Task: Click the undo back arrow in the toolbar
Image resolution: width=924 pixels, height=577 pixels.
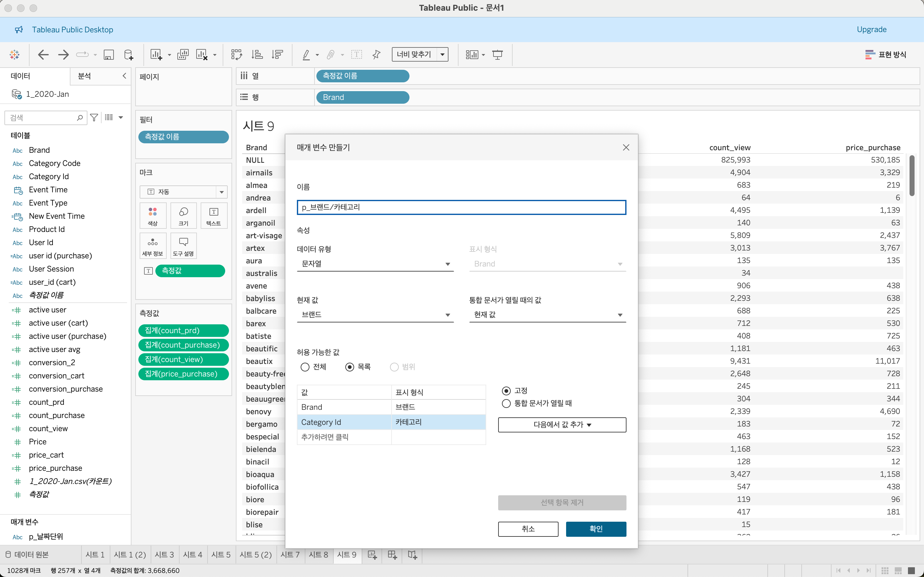Action: [43, 55]
